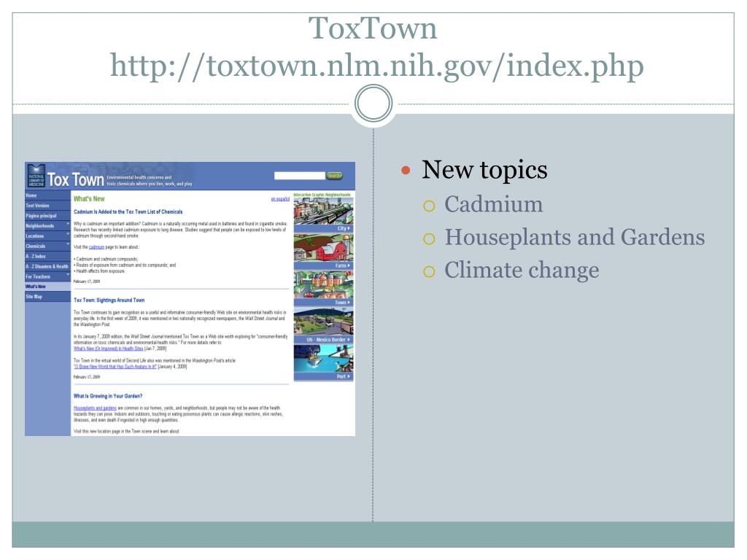Screen dimensions: 747x560
Task: Click the green search button
Action: [334, 176]
